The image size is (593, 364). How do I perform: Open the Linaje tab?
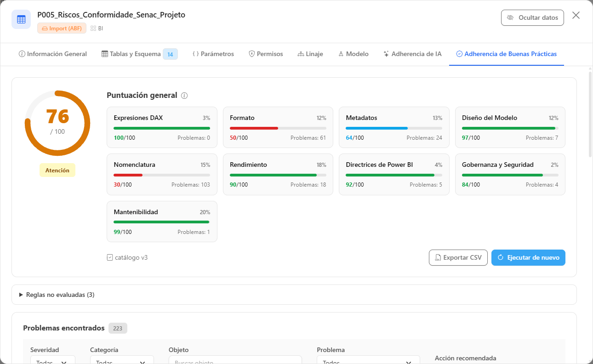(310, 54)
